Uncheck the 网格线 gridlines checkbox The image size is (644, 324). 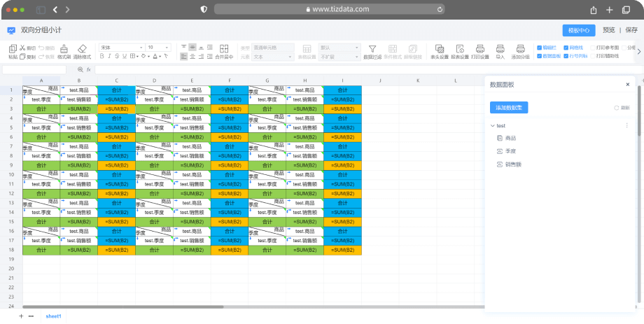click(566, 48)
